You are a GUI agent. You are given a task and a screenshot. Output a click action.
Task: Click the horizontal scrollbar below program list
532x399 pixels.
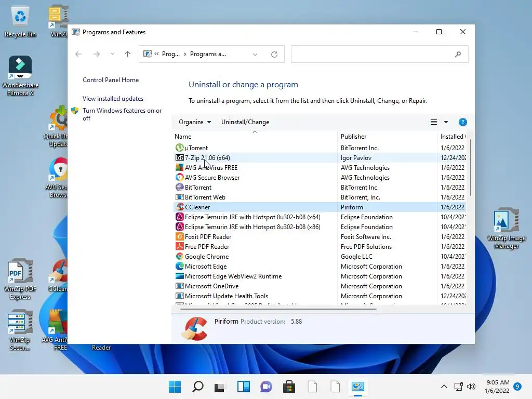coord(278,309)
